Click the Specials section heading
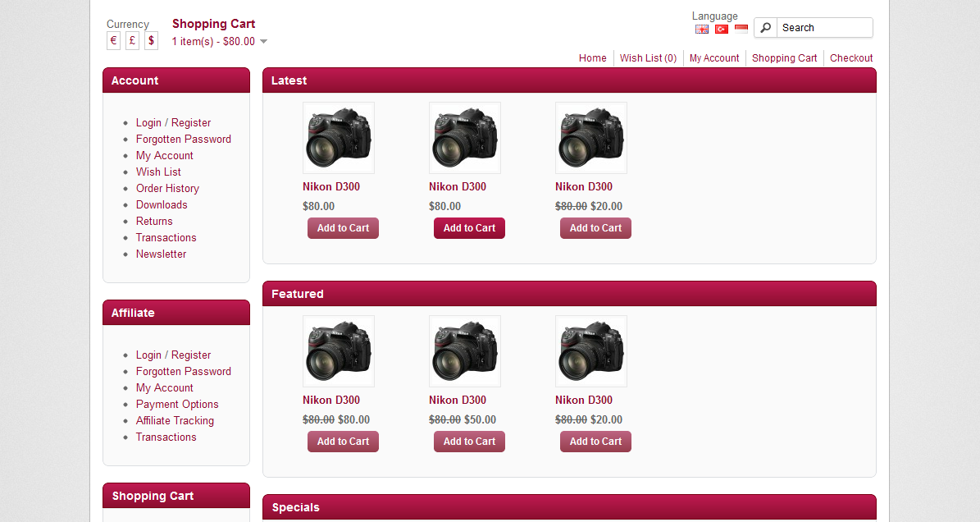The image size is (980, 522). pos(295,507)
